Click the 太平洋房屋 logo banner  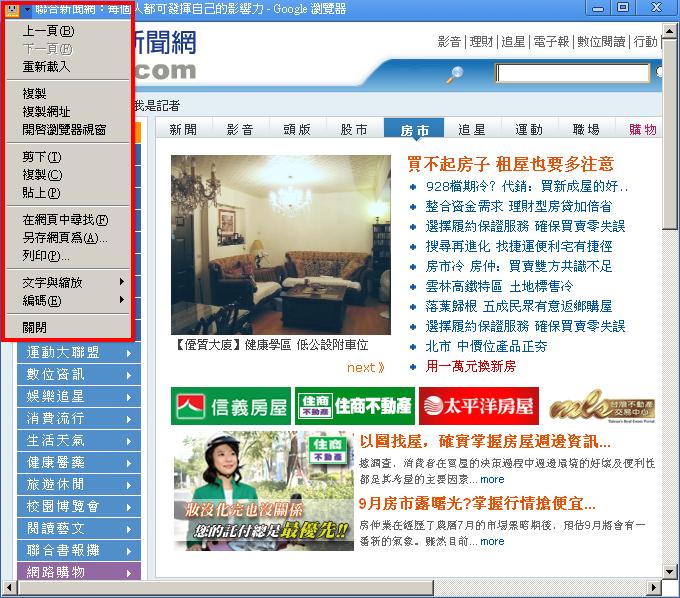pyautogui.click(x=479, y=406)
